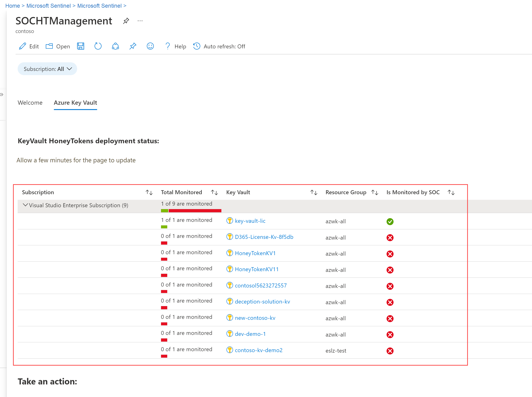Sort table by Subscription column arrows
Screen dimensions: 532x397
[149, 192]
